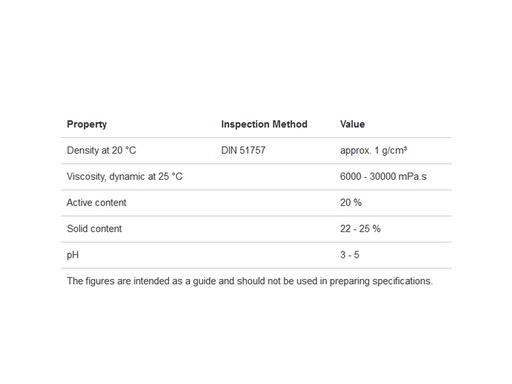Click the empty inspection method cell for Viscosity

point(275,177)
